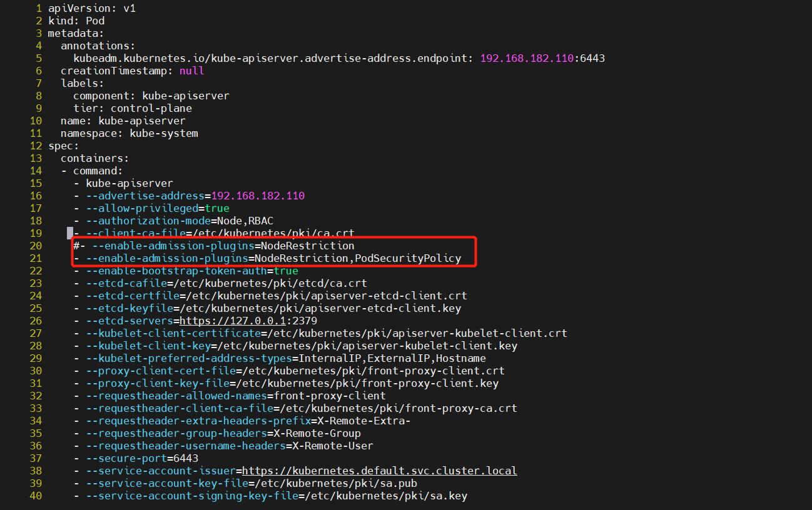812x510 pixels.
Task: Select line number 21 in the gutter
Action: pos(36,258)
